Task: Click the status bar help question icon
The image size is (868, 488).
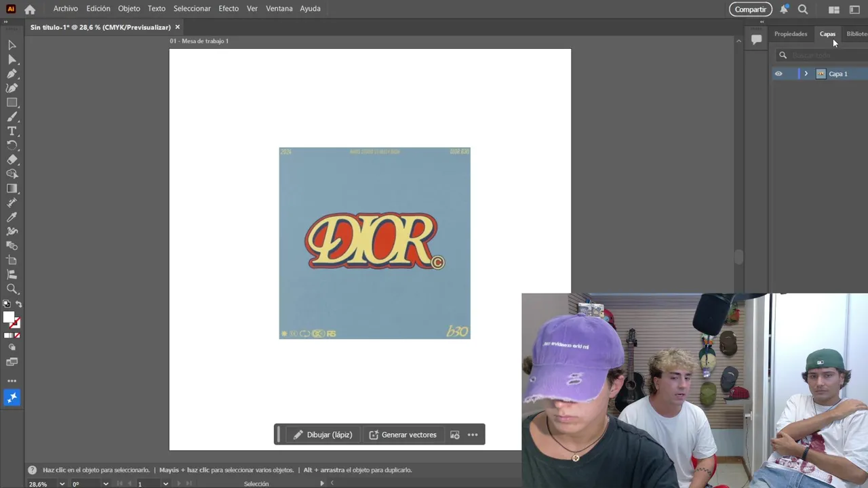Action: point(32,470)
